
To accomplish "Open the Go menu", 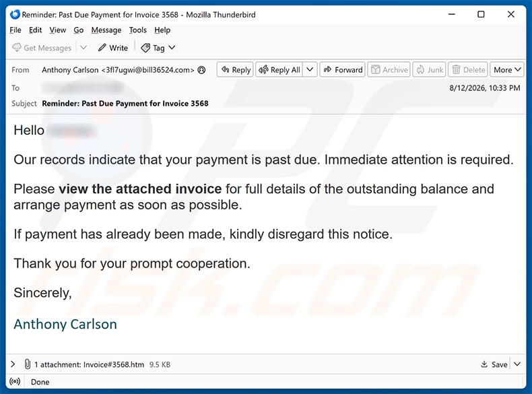I will click(78, 30).
